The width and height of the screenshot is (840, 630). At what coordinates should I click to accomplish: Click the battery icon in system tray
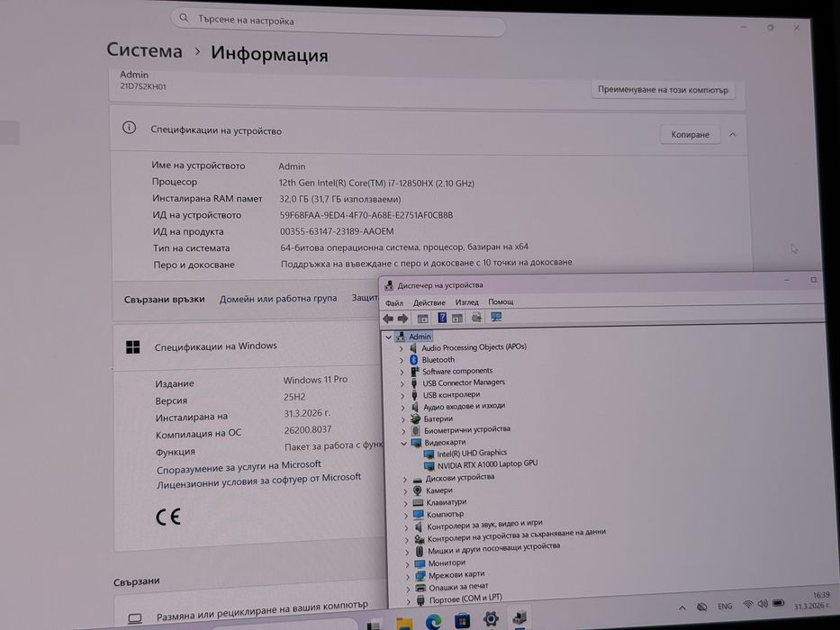(x=779, y=603)
